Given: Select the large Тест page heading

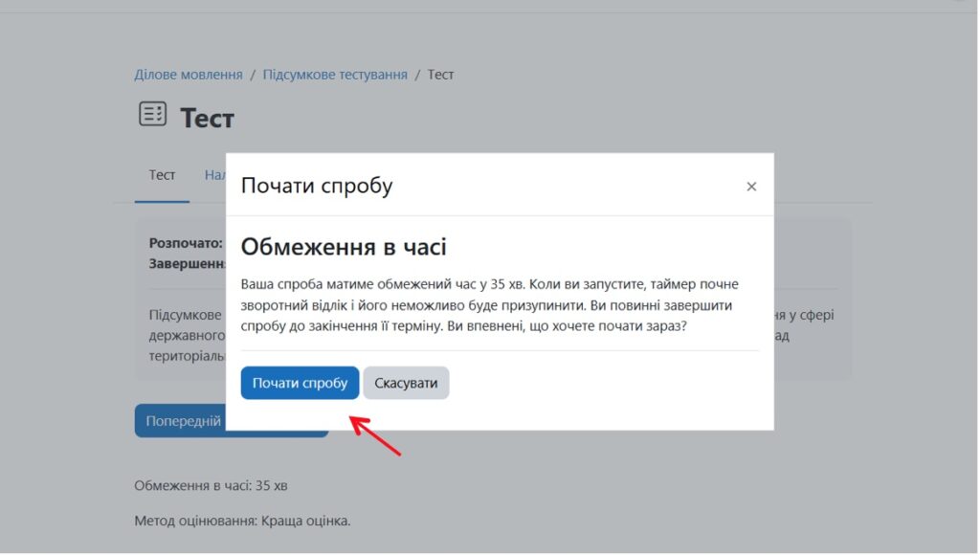Looking at the screenshot, I should pyautogui.click(x=207, y=118).
